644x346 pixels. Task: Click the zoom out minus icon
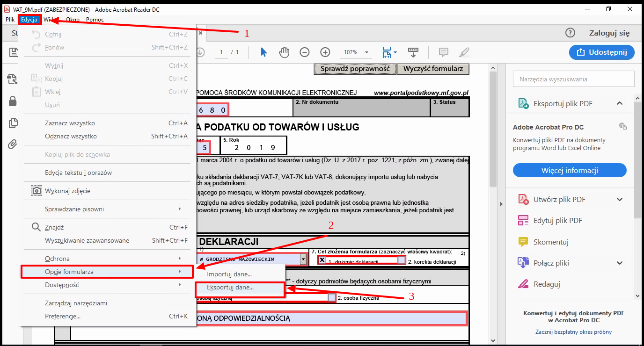click(305, 52)
